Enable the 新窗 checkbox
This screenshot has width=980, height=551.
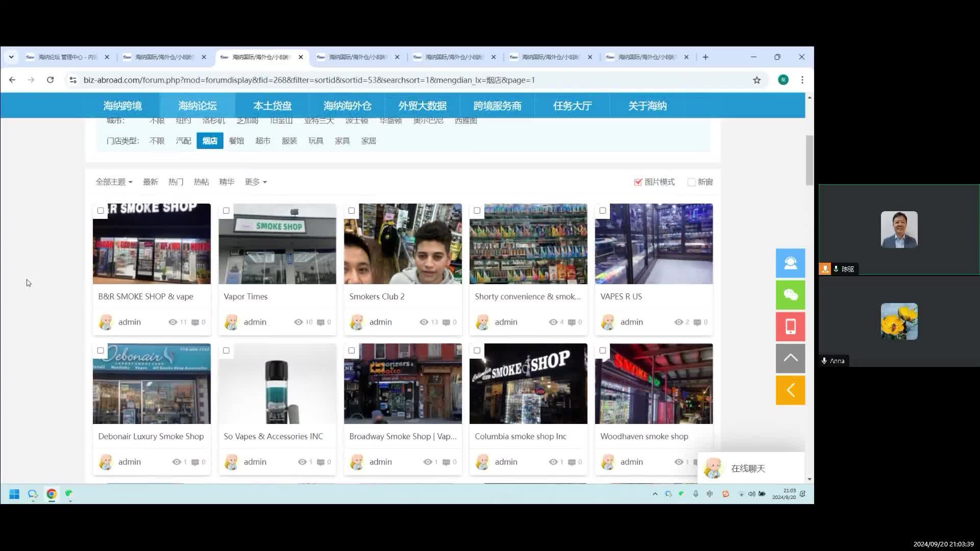coord(691,182)
